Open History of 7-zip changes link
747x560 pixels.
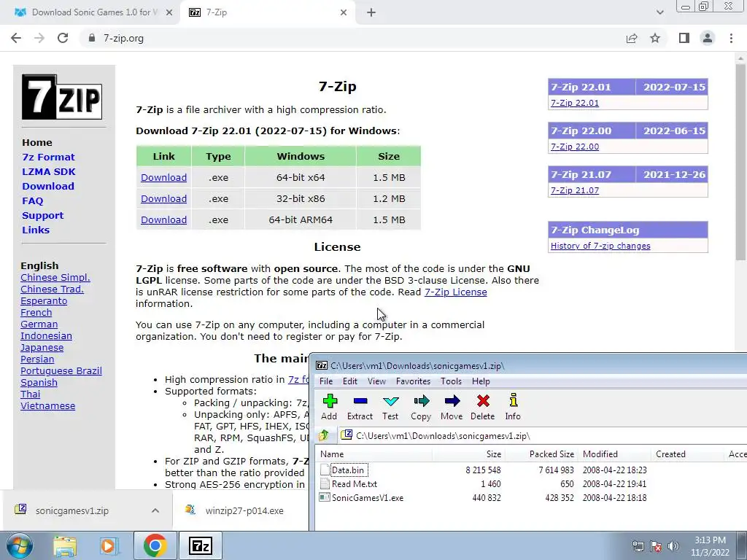(x=600, y=246)
